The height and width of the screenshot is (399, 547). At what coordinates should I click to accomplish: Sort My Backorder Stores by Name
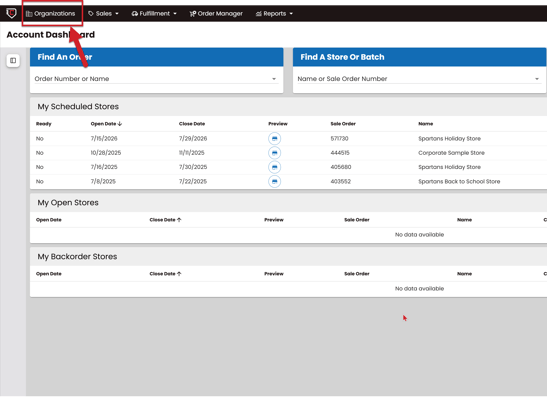pos(464,274)
